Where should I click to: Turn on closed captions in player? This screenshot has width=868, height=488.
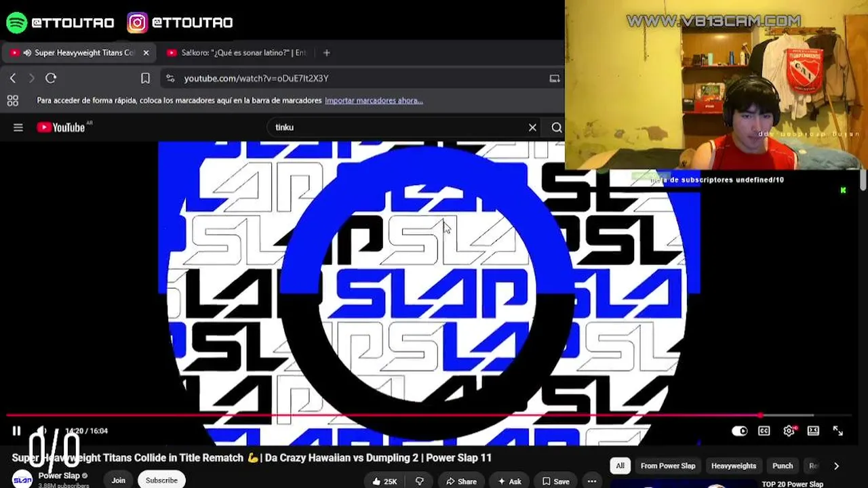pyautogui.click(x=764, y=431)
